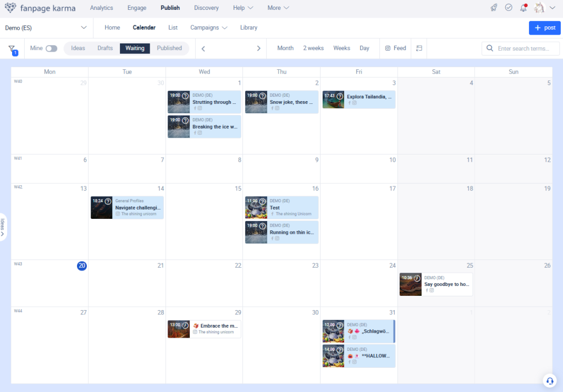The image size is (563, 392).
Task: Click the filter funnel icon
Action: coord(12,49)
